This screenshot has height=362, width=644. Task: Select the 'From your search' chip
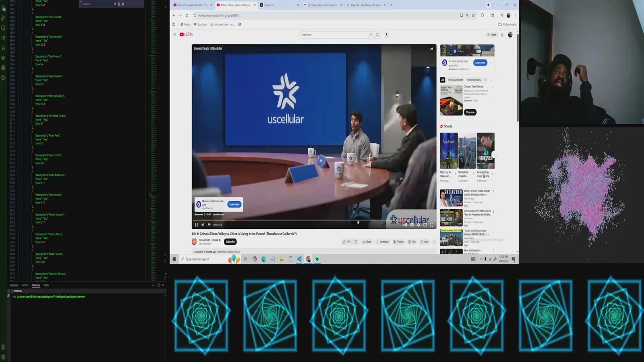[x=455, y=80]
